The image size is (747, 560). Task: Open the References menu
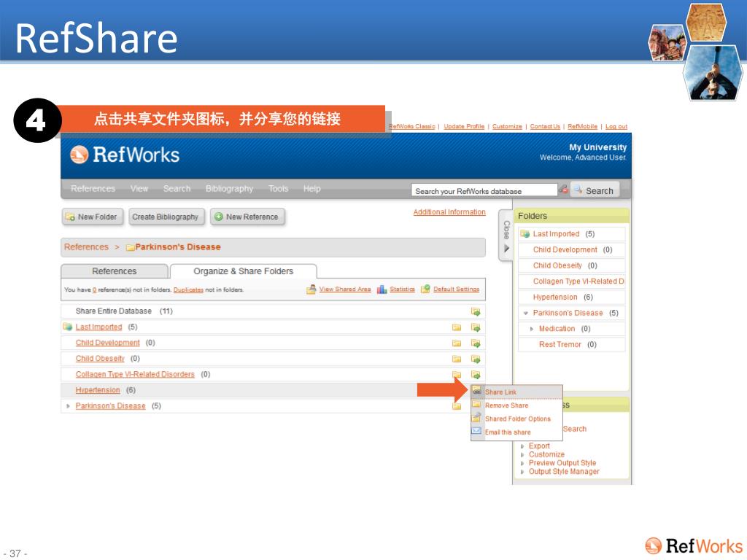(x=93, y=189)
